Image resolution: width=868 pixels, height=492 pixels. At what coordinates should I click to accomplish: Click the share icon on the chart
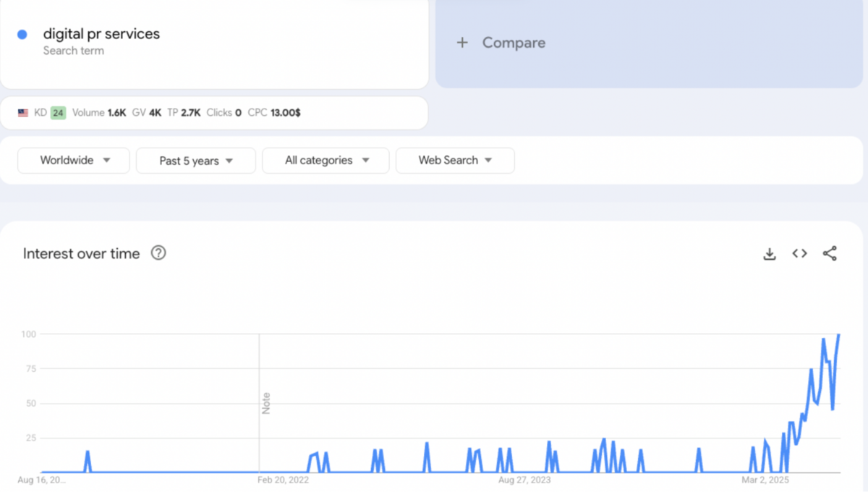(x=830, y=254)
